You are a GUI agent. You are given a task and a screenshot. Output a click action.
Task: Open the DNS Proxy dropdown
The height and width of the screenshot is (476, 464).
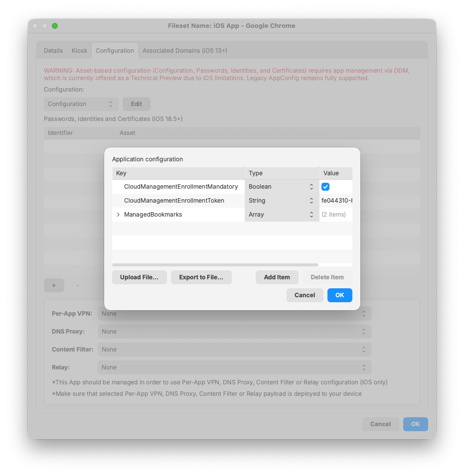coord(234,332)
